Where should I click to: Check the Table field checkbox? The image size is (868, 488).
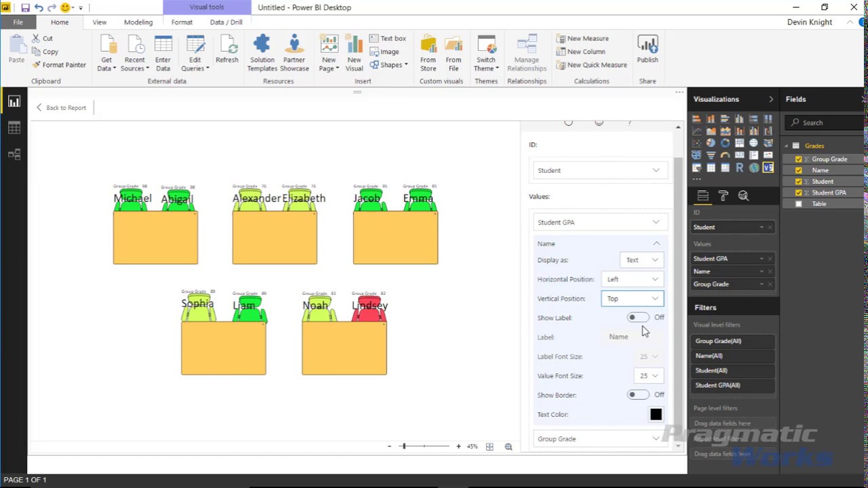799,204
